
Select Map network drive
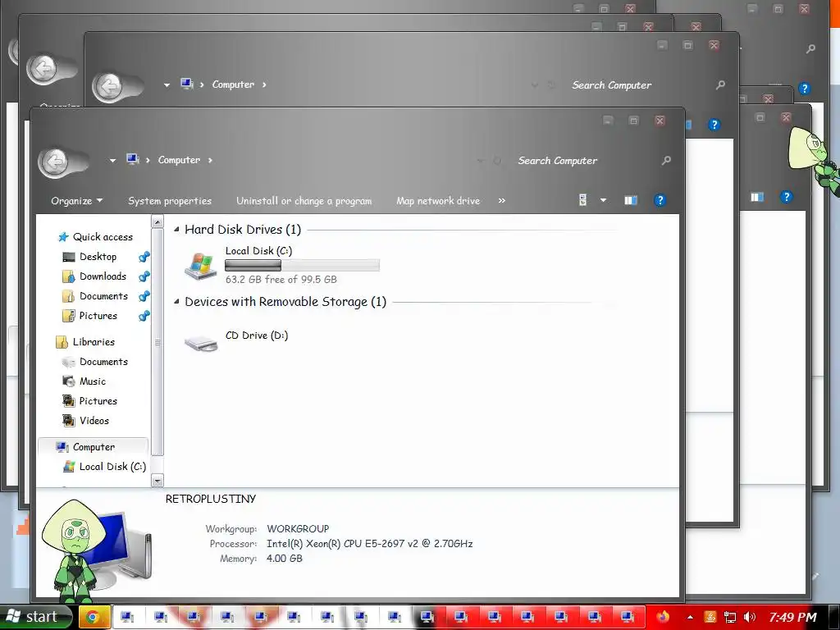click(x=438, y=201)
